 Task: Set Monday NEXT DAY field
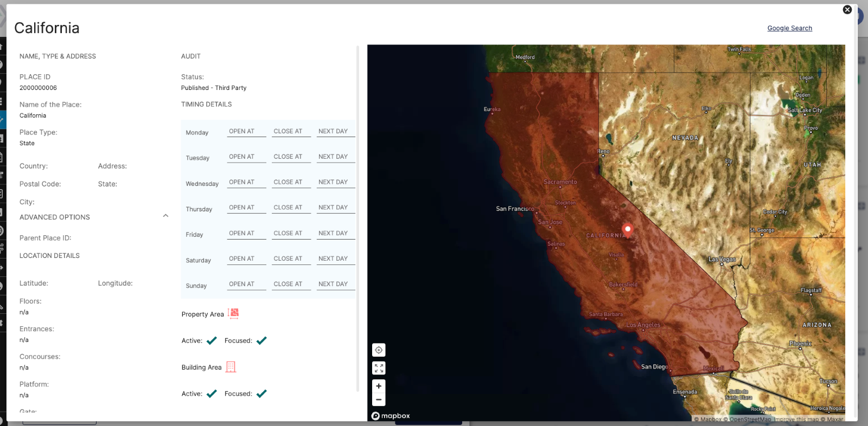pos(336,131)
